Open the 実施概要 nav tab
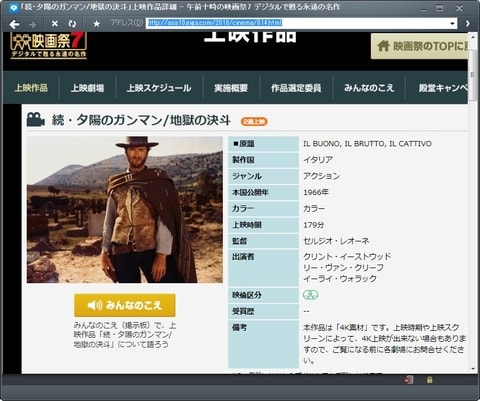 [231, 88]
